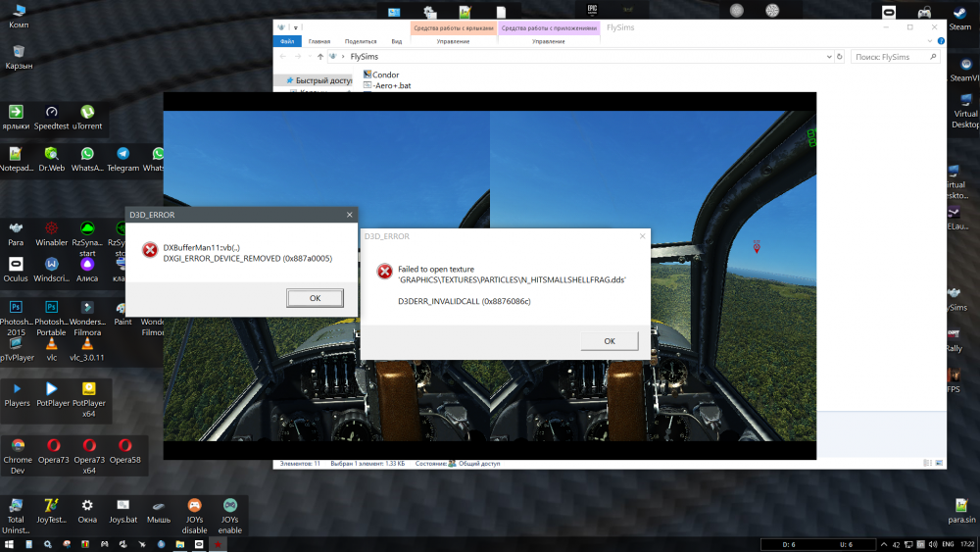Open Photoshop Portable desktop icon
The image size is (980, 552).
pyautogui.click(x=51, y=319)
